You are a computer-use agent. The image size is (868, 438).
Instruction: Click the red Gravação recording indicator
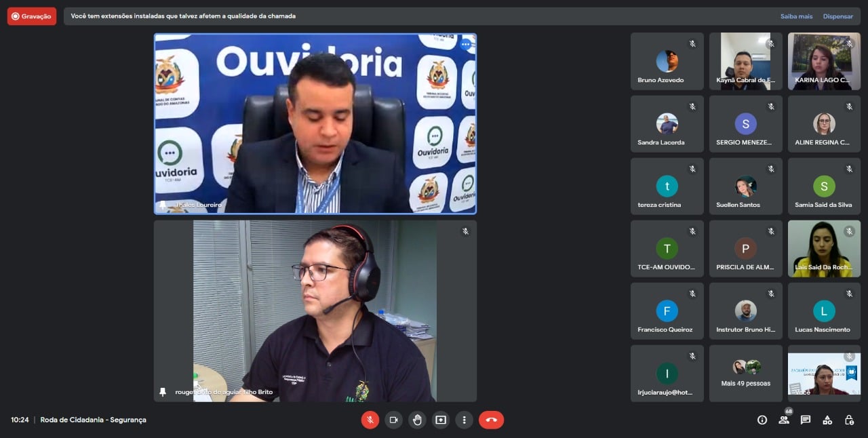(x=32, y=16)
